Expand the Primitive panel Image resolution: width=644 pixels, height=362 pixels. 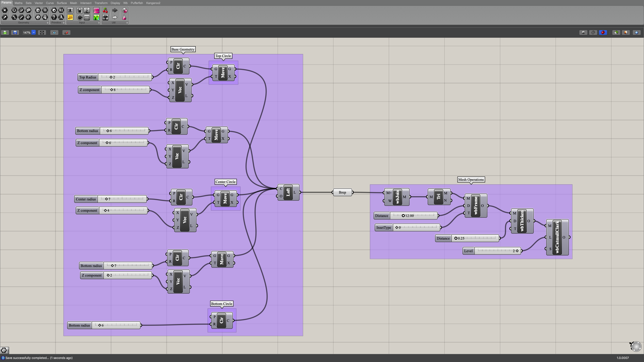(64, 23)
